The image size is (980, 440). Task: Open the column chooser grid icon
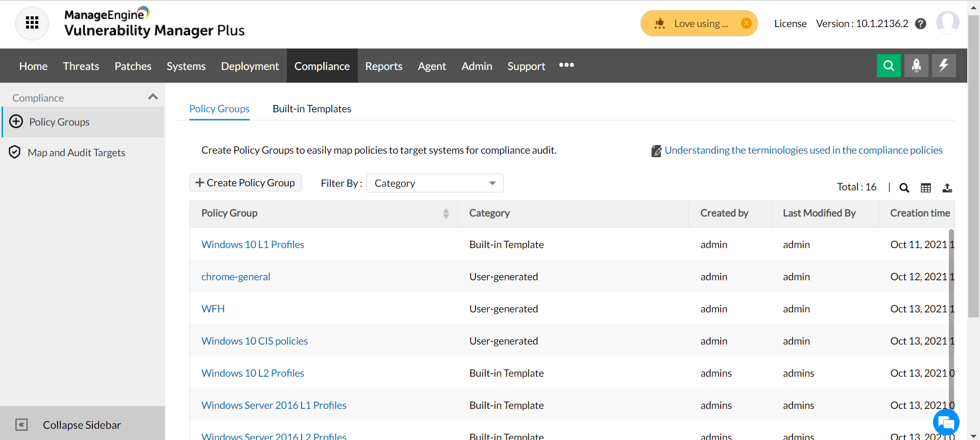tap(926, 188)
